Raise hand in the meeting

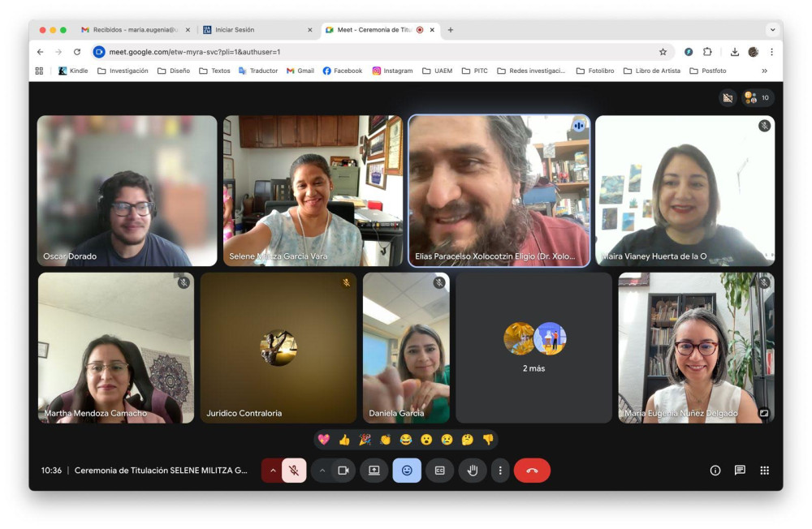point(473,471)
